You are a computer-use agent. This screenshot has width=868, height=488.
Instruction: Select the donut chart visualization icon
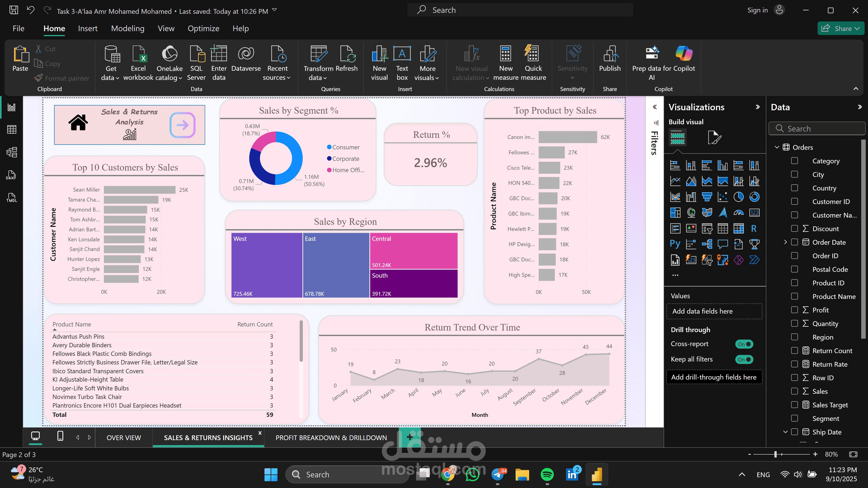[x=754, y=197]
